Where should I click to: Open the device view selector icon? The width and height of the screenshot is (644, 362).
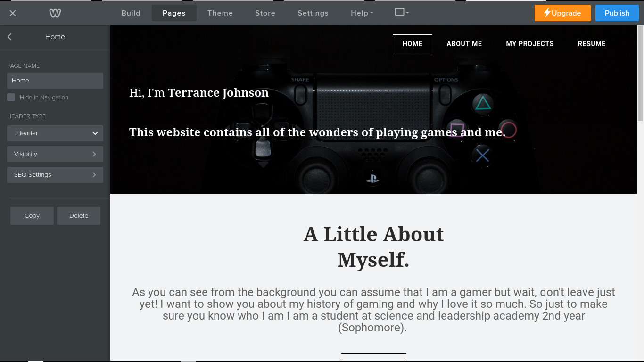coord(401,12)
